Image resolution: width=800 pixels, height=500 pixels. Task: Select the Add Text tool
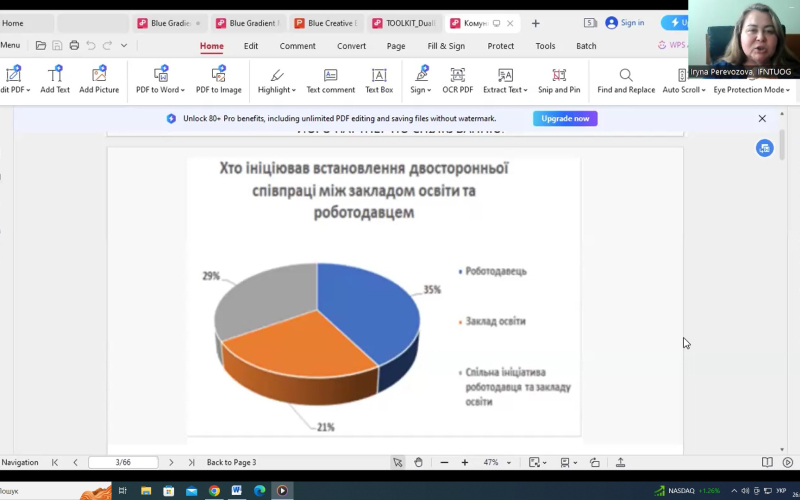[55, 80]
